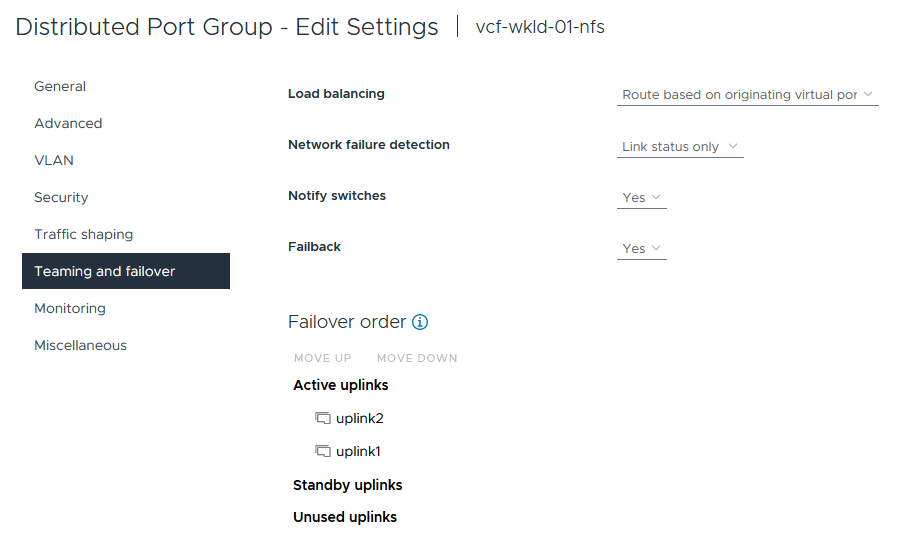The image size is (906, 550).
Task: Click the uplink1 adapter icon
Action: [322, 451]
